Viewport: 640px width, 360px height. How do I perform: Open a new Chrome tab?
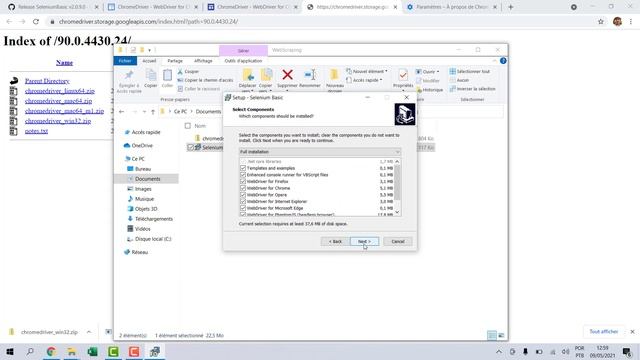[x=510, y=7]
